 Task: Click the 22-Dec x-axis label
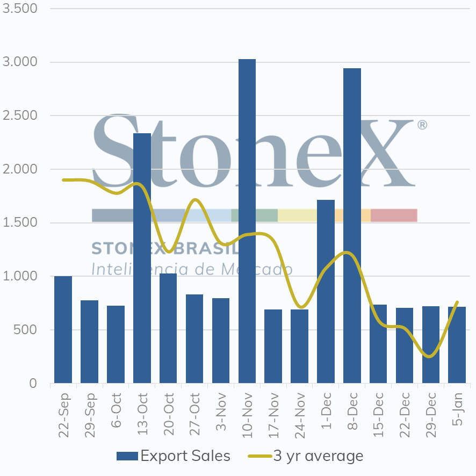(405, 415)
